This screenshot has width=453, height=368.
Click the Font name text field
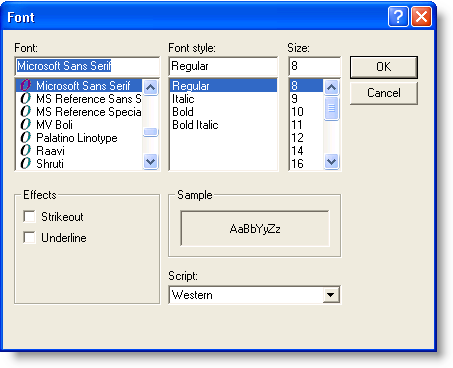(87, 66)
